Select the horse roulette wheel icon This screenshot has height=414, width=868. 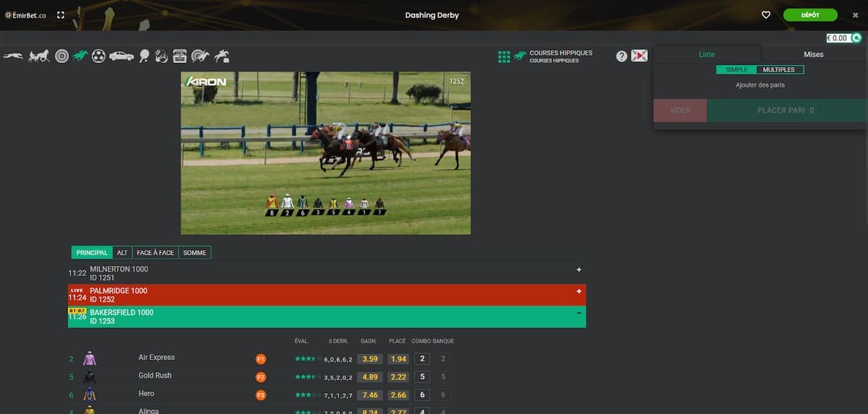click(x=200, y=56)
